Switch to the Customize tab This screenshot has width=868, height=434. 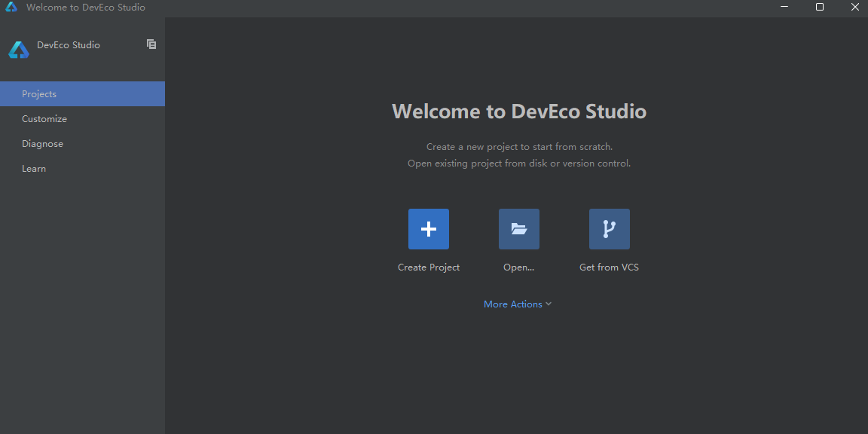pyautogui.click(x=44, y=119)
